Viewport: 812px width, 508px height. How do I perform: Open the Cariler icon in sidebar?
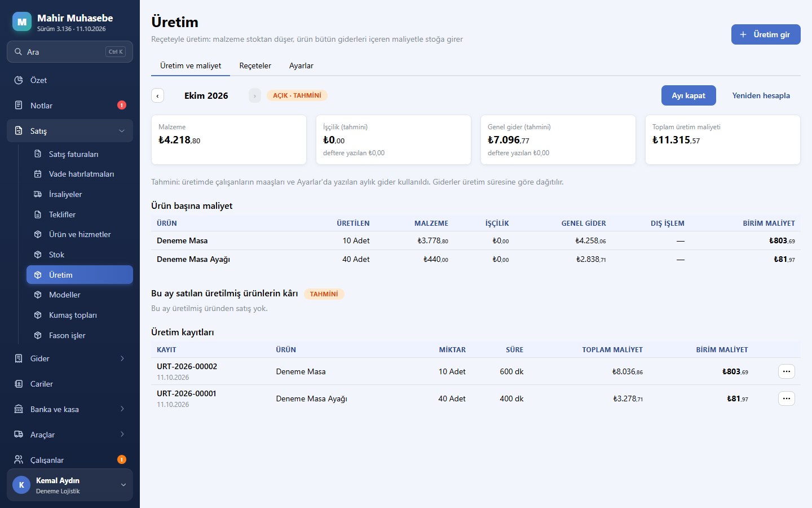coord(19,384)
